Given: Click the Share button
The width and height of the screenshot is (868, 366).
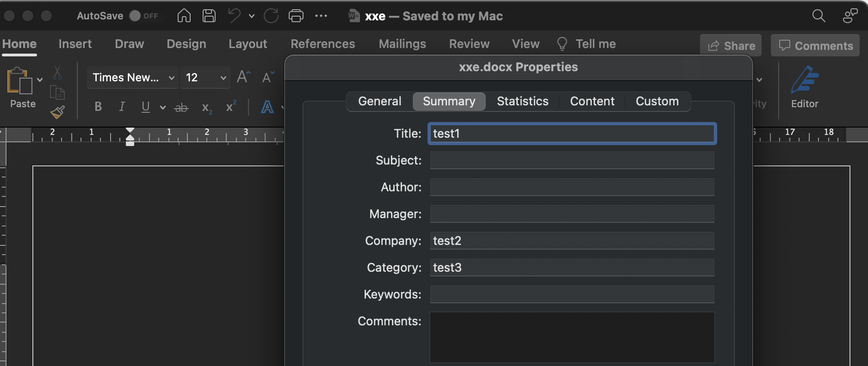Looking at the screenshot, I should (731, 46).
